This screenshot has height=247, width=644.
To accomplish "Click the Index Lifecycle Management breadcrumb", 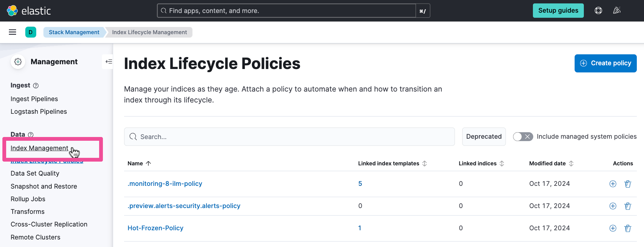I will [149, 32].
